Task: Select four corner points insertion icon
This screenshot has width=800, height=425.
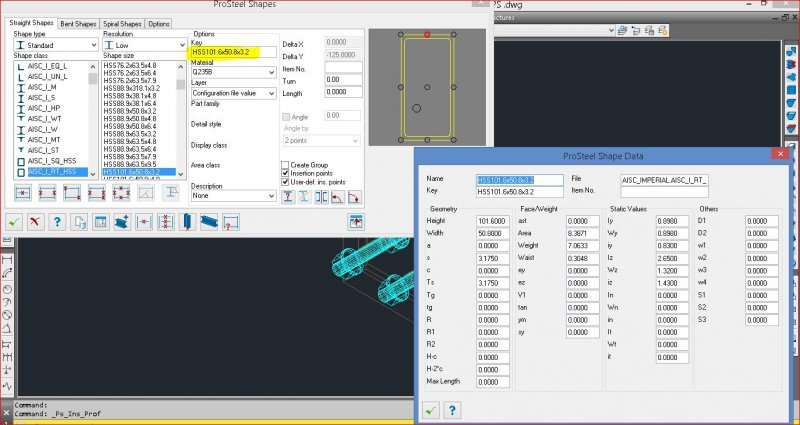Action: [96, 193]
